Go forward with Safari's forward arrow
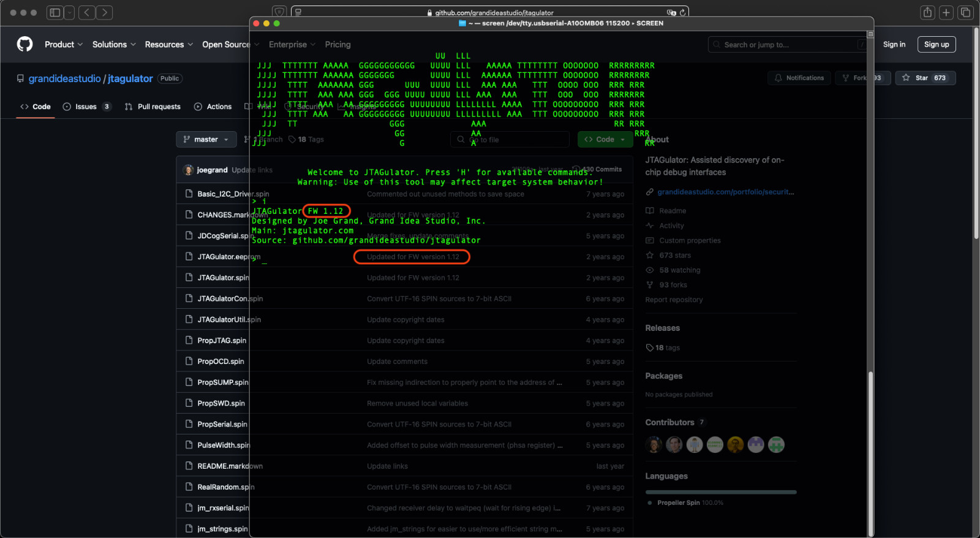 click(105, 12)
